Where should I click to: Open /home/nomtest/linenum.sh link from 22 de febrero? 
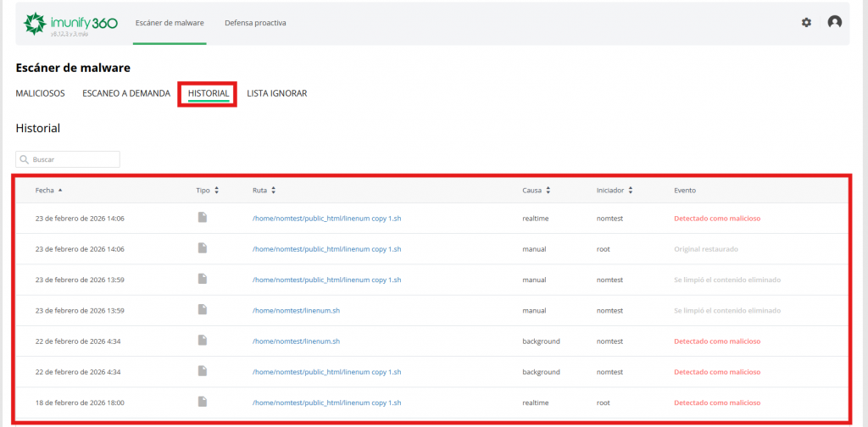point(296,341)
